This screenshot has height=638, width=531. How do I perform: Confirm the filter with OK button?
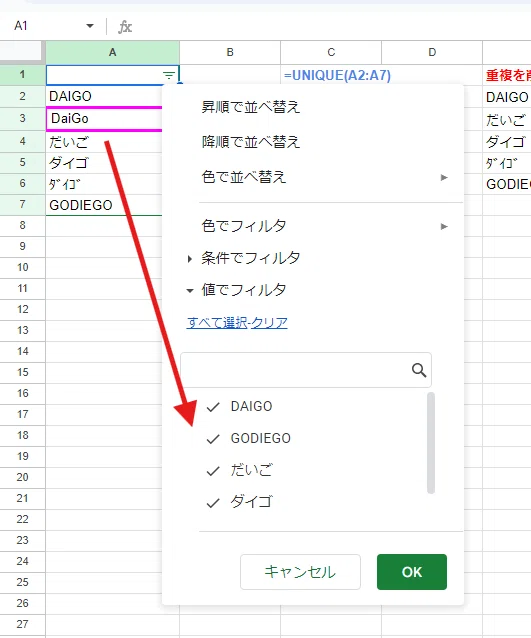[412, 572]
